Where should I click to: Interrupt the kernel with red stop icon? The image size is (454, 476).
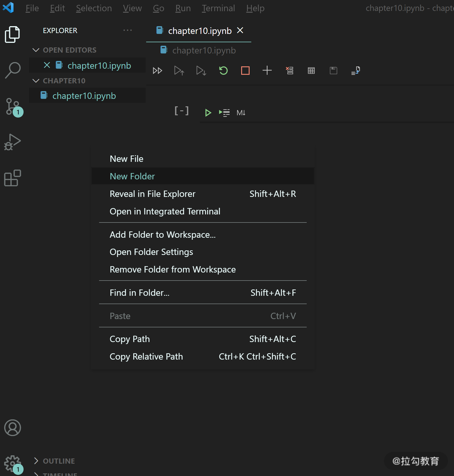pos(245,71)
